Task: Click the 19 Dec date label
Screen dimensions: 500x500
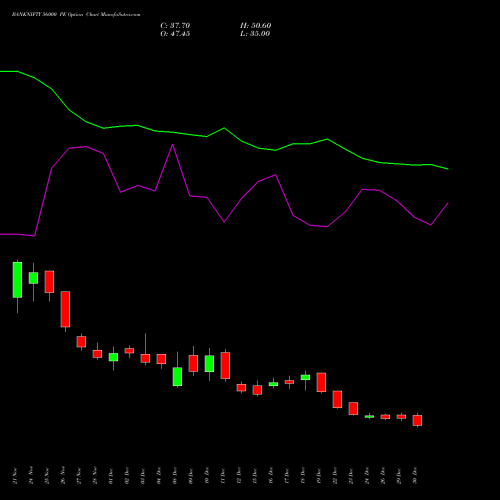Action: coord(319,476)
